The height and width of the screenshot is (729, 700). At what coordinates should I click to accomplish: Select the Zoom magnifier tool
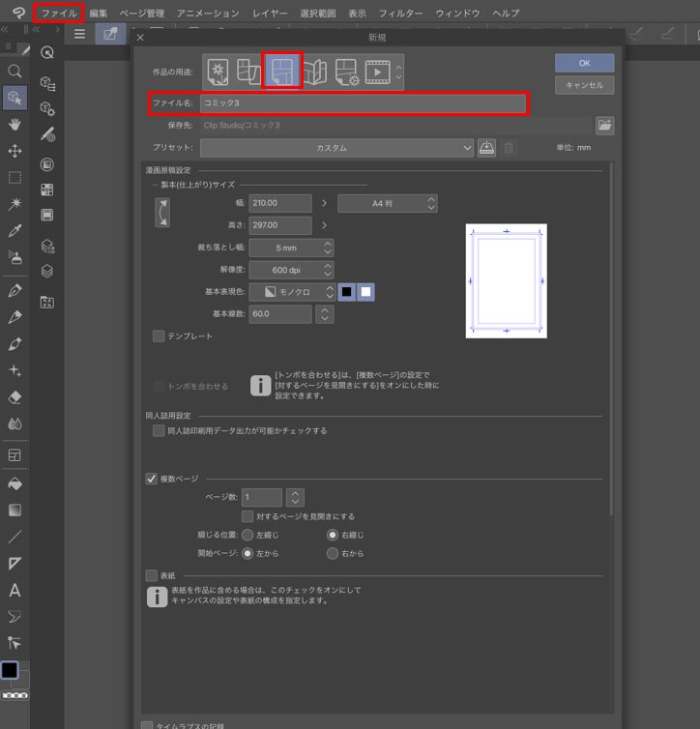click(x=15, y=71)
